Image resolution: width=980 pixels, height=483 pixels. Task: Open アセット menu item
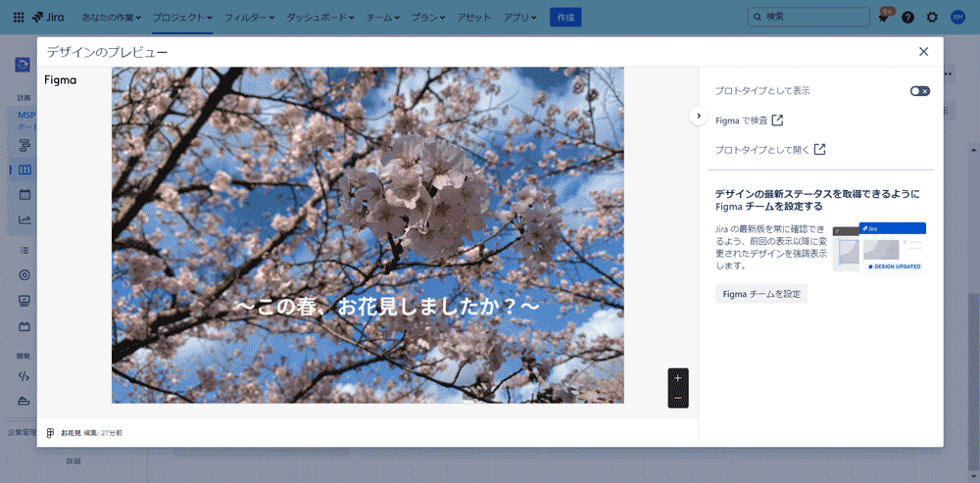click(473, 18)
